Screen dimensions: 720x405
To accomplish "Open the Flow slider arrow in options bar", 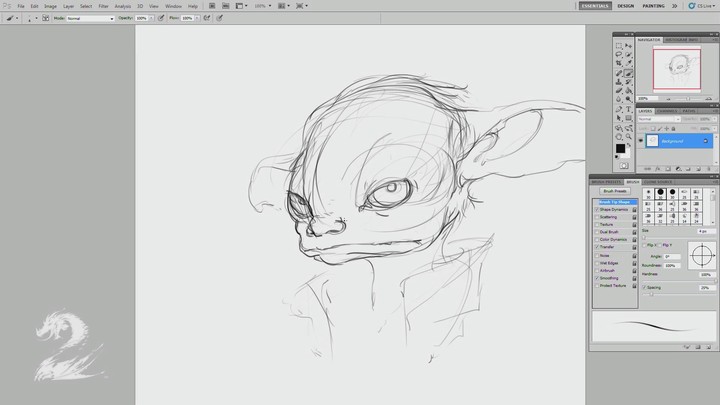I will coord(197,18).
